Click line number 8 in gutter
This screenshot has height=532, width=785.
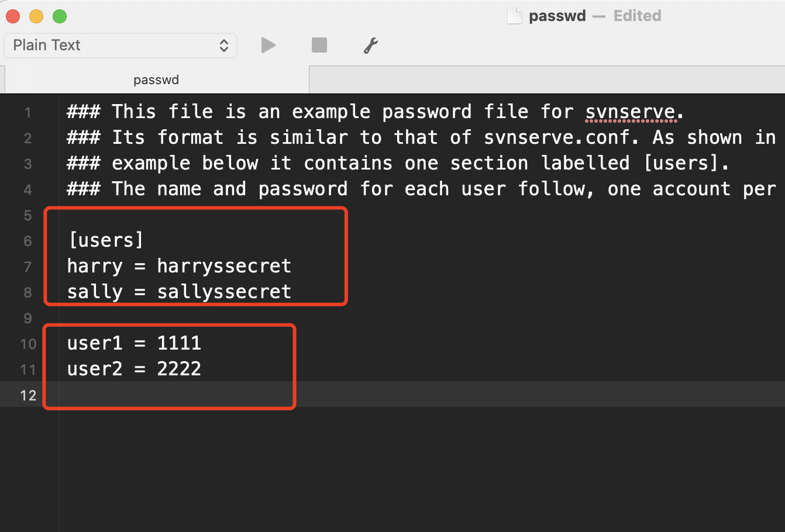(x=27, y=292)
